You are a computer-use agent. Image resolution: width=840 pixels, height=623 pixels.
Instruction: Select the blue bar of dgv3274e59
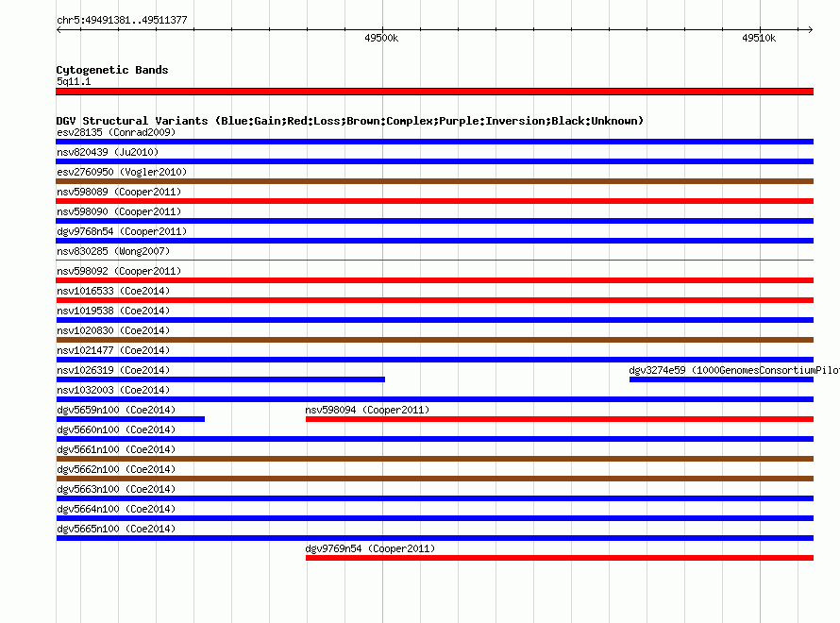721,379
